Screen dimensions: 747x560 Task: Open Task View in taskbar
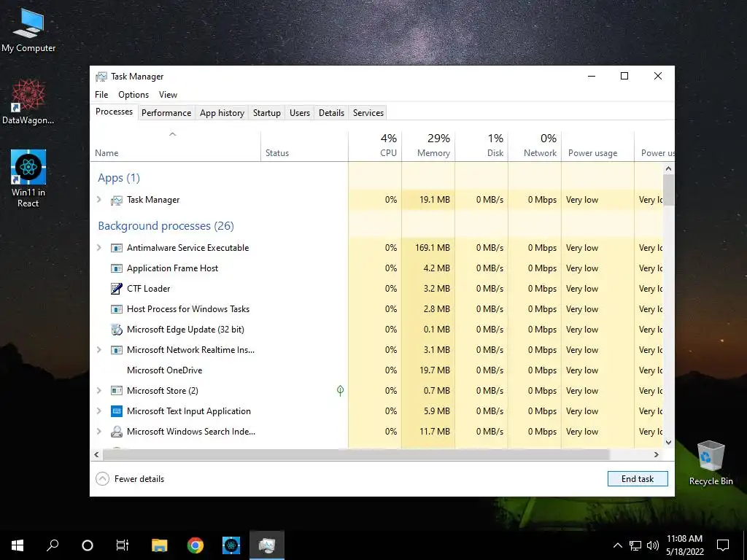click(123, 545)
